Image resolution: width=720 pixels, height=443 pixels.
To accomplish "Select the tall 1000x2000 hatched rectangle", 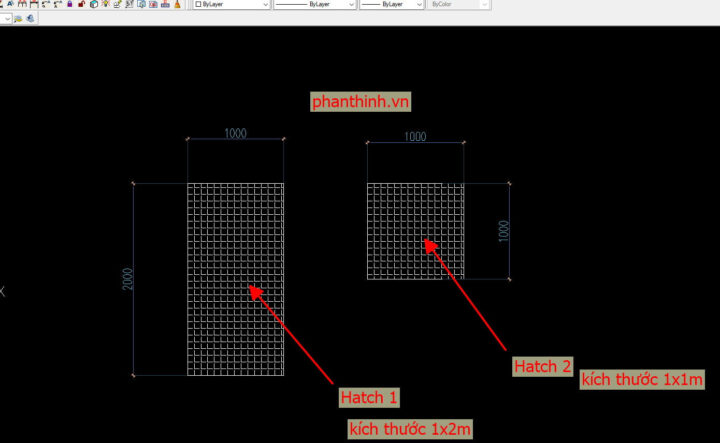I will click(x=236, y=279).
